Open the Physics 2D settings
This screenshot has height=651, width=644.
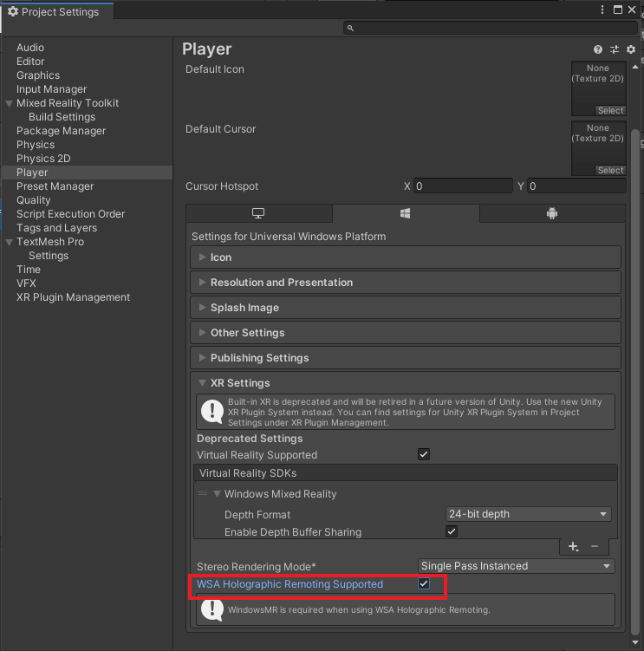point(43,159)
